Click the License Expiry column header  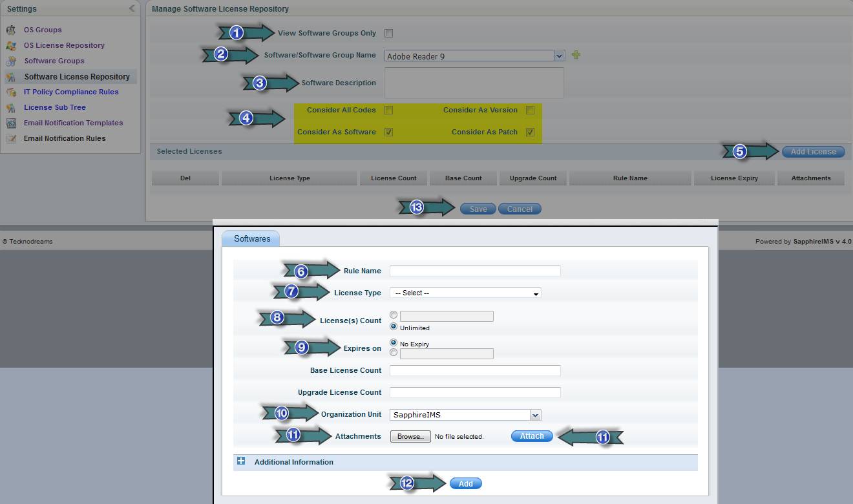tap(734, 178)
